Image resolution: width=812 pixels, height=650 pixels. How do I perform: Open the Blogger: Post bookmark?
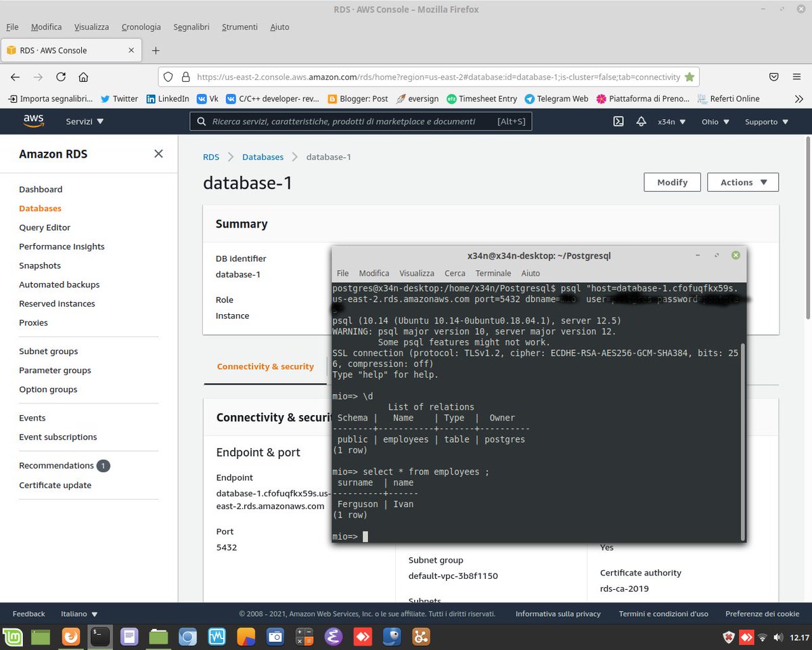point(357,99)
